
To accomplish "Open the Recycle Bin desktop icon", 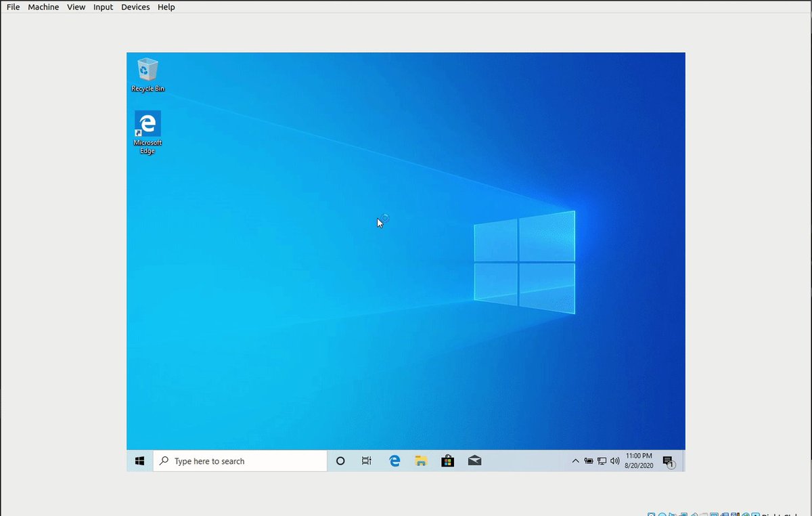I will tap(148, 74).
